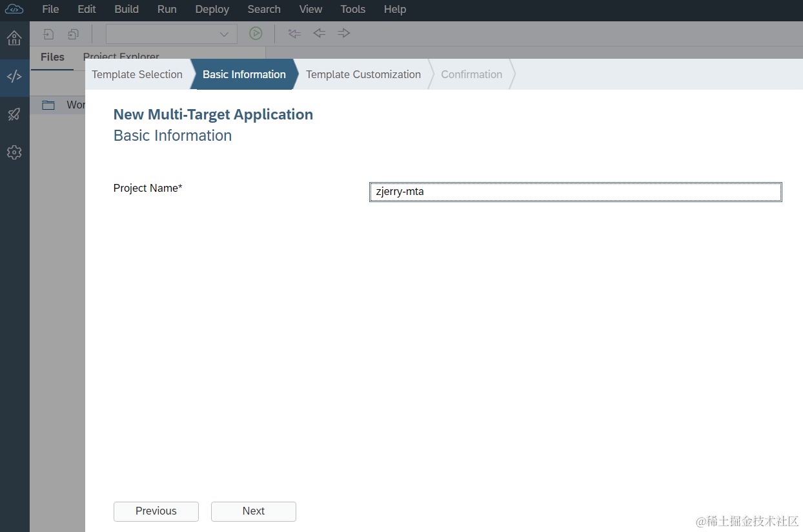Click the Last Edit Location arrow icon
The height and width of the screenshot is (532, 803).
pos(294,34)
